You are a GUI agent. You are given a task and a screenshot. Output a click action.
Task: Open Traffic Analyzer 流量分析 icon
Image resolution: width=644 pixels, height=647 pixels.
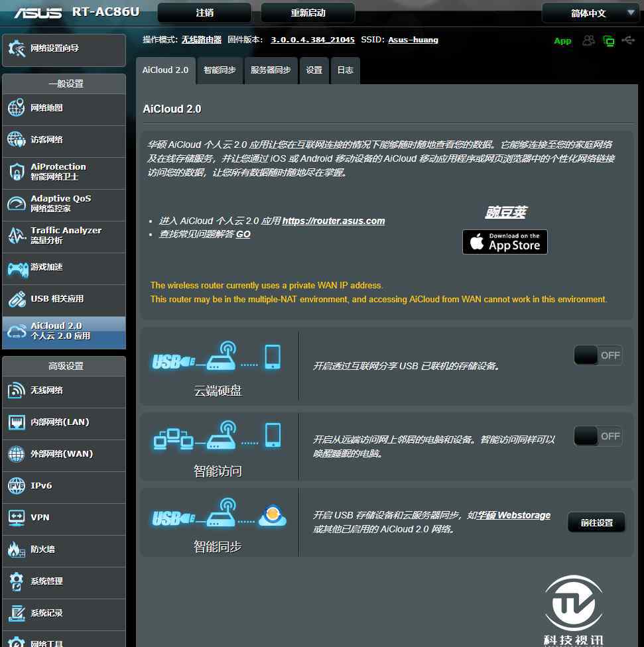coord(17,235)
